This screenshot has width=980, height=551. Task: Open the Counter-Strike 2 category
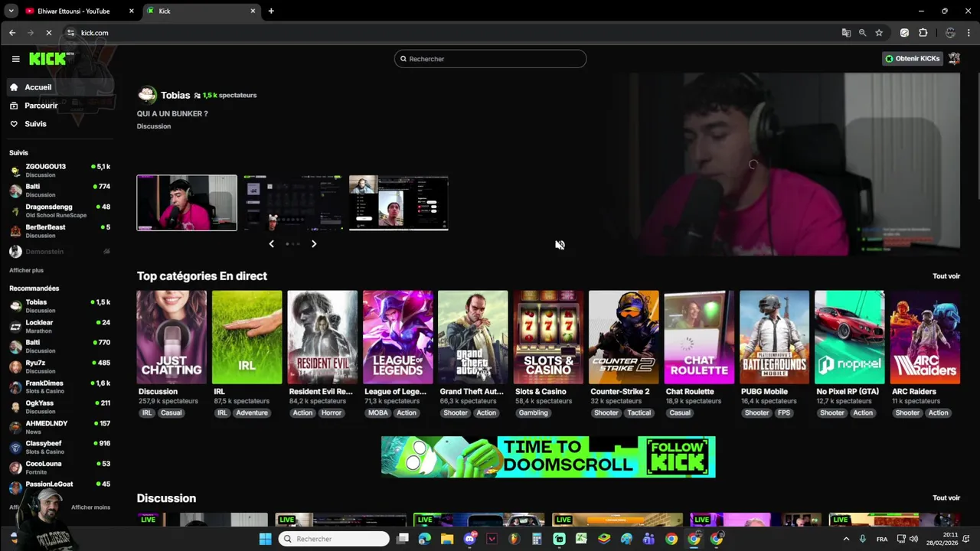click(x=623, y=337)
